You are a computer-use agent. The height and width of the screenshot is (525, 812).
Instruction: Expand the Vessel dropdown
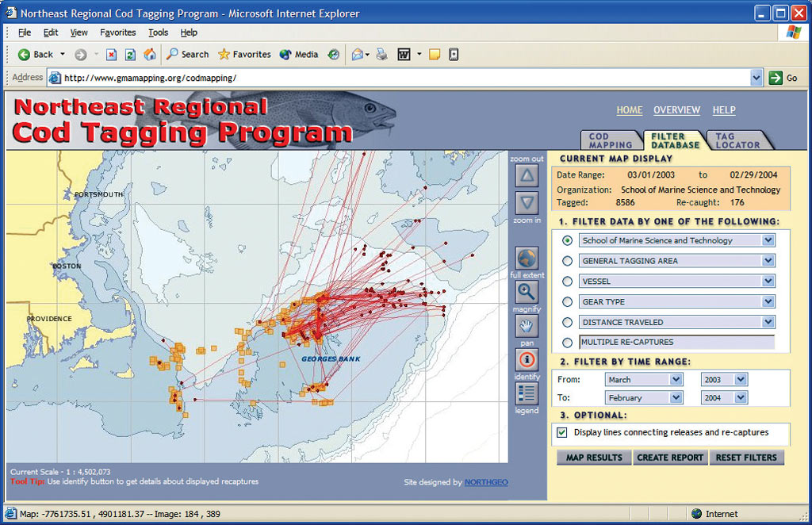[768, 282]
